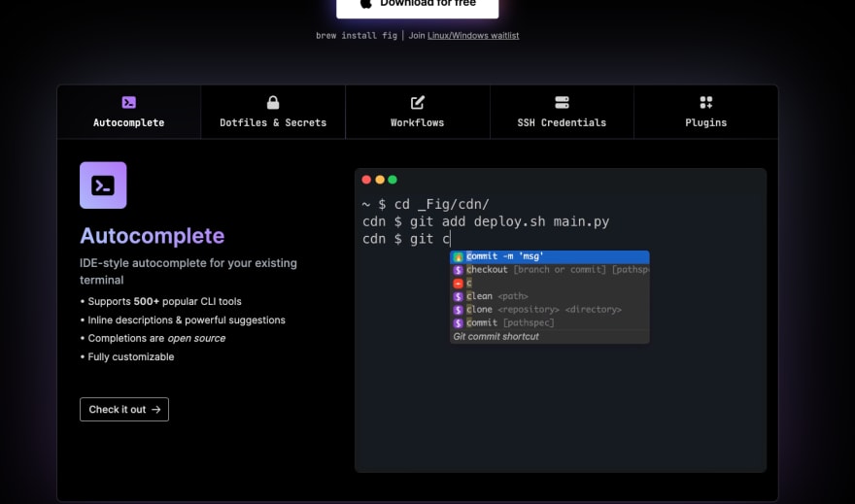Click the Check it out button
The width and height of the screenshot is (855, 504).
point(124,409)
